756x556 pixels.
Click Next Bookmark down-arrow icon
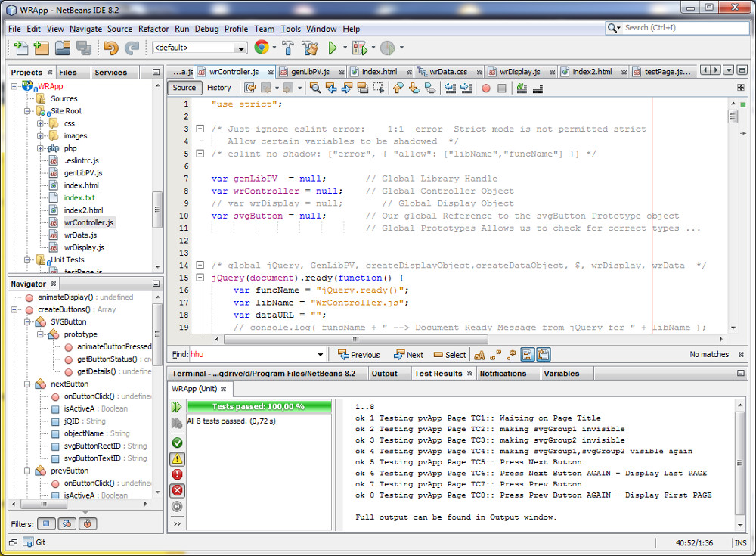pos(414,88)
